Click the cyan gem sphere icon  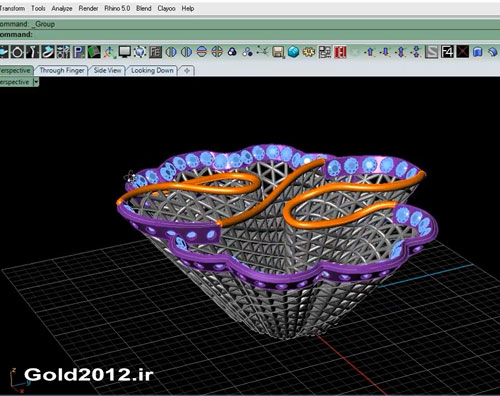293,52
